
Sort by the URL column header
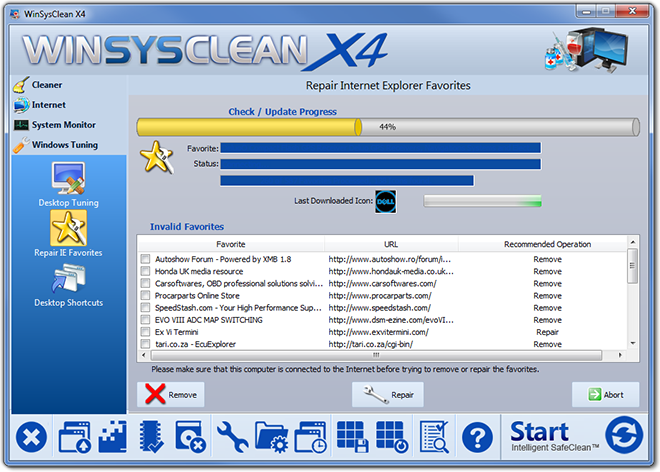[x=391, y=244]
